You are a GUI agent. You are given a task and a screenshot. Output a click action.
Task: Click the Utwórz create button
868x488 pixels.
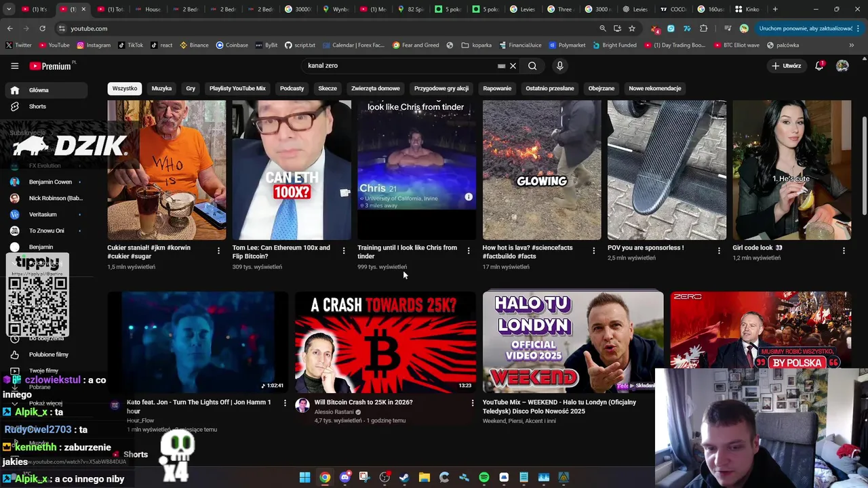[787, 66]
